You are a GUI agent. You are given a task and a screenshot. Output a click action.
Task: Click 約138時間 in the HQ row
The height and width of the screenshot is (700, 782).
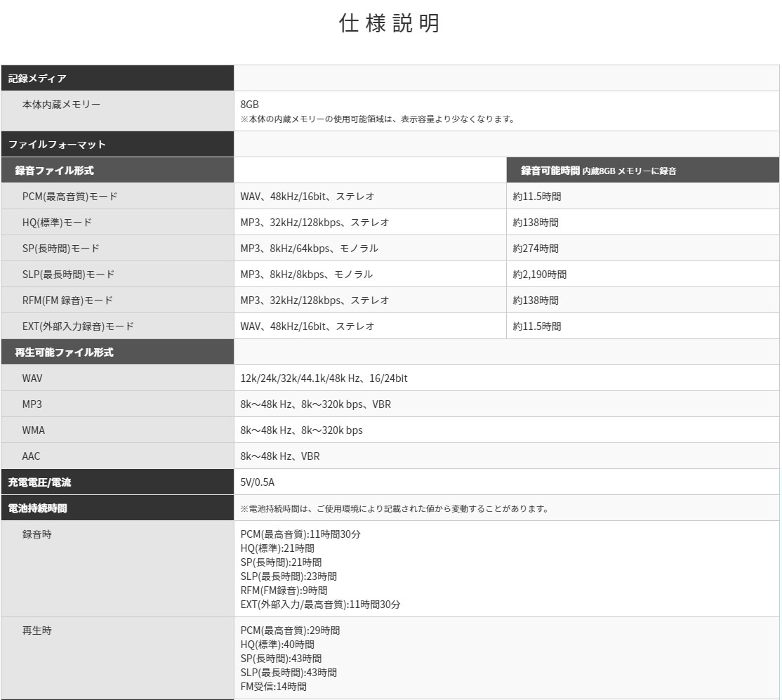click(x=536, y=223)
